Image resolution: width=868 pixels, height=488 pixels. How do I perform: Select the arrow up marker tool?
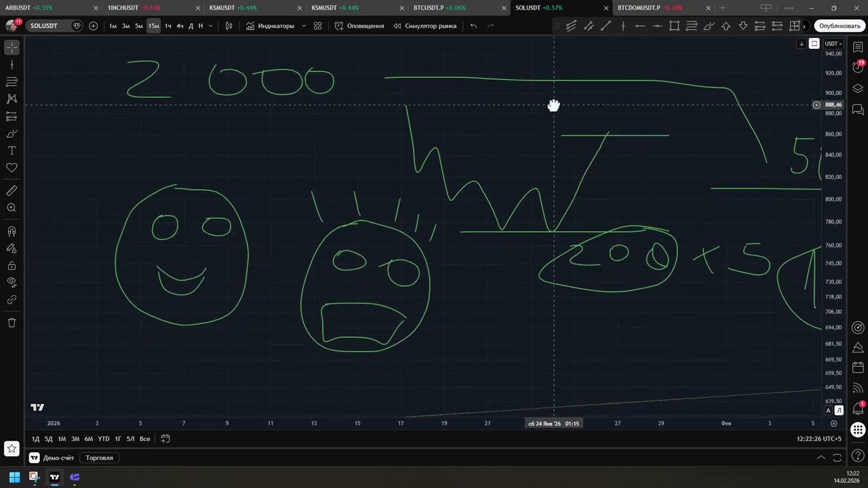[x=726, y=26]
